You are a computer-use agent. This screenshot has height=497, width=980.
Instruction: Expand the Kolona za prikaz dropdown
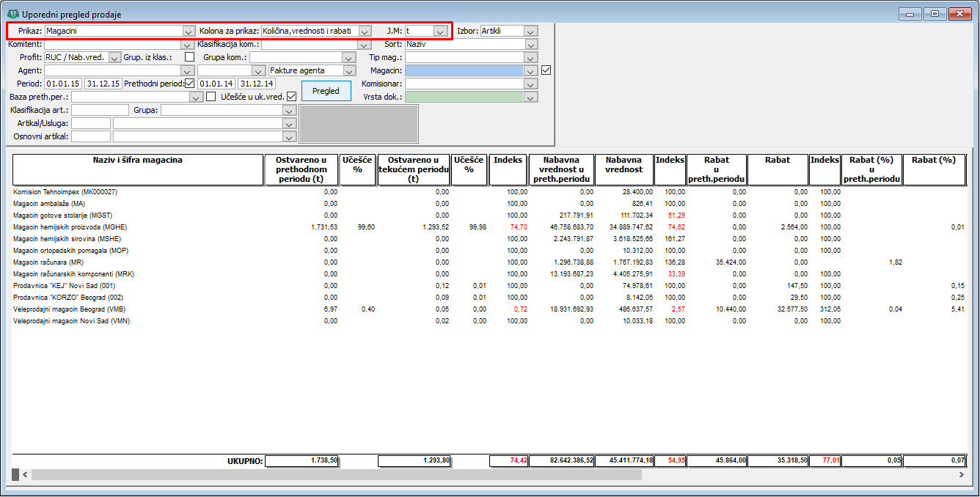click(x=364, y=32)
